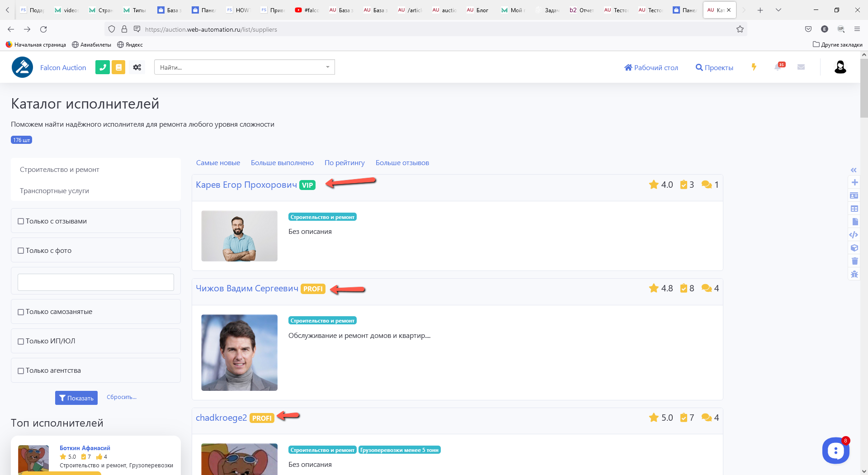Viewport: 868px width, 475px height.
Task: Open the gears settings icon
Action: (137, 67)
